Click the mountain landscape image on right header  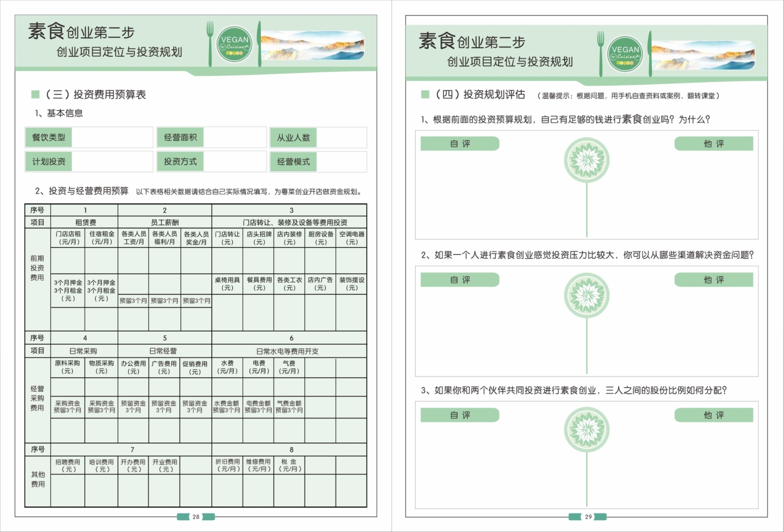pyautogui.click(x=703, y=55)
